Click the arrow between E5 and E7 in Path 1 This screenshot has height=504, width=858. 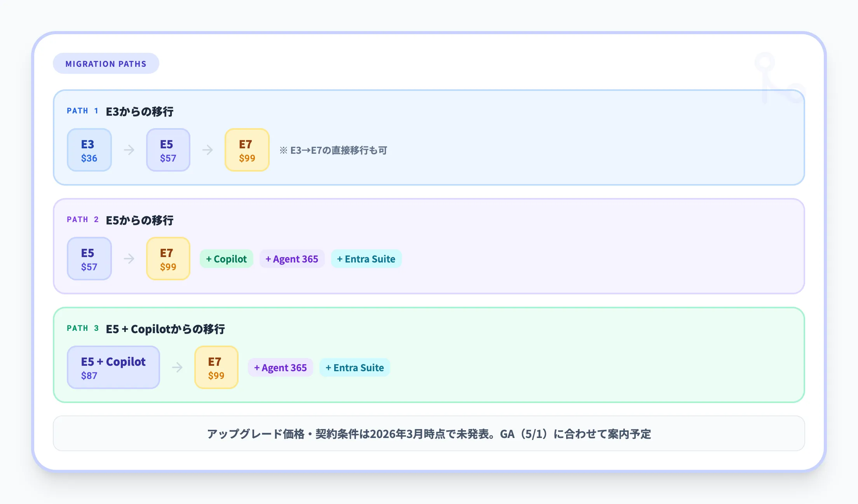208,150
